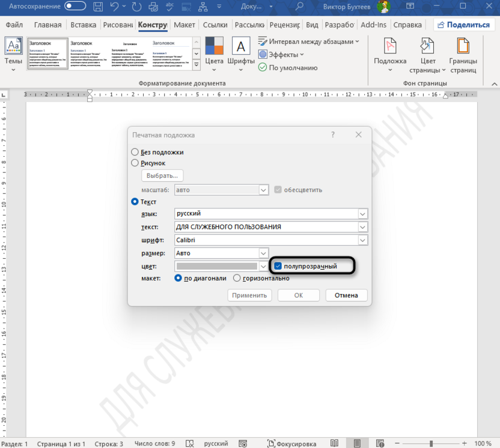Switch to the Вид tab
The width and height of the screenshot is (500, 448).
[x=312, y=25]
